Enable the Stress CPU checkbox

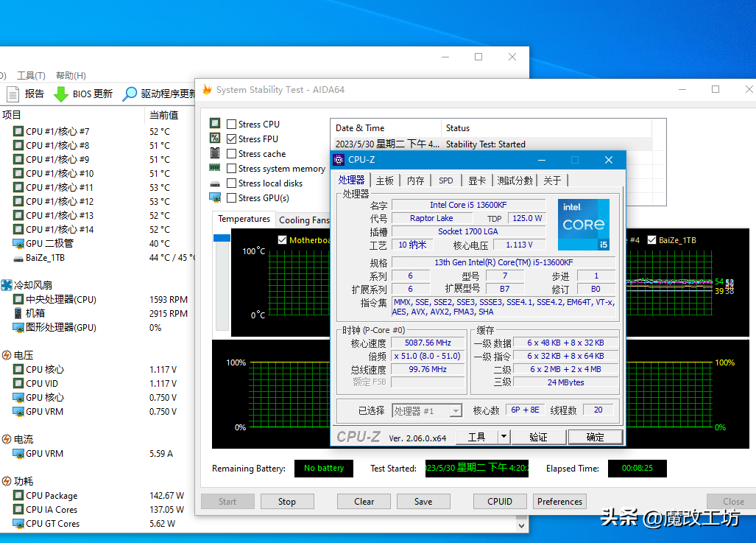232,125
